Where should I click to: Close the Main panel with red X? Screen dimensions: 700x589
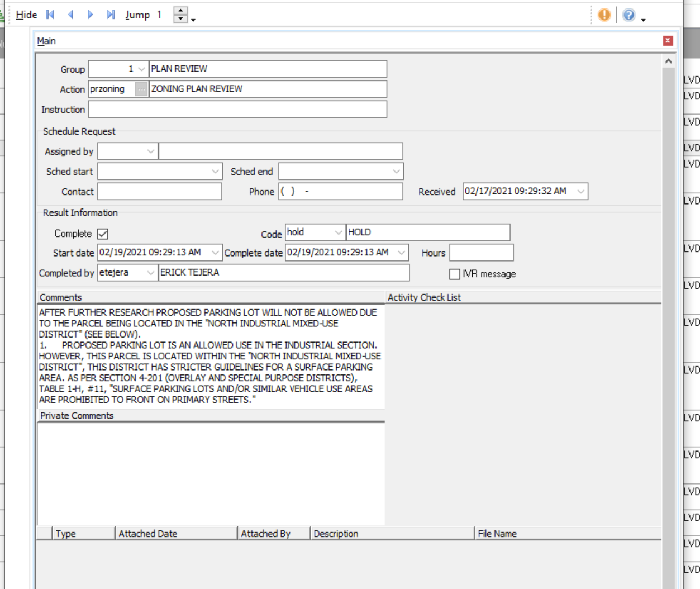pyautogui.click(x=668, y=41)
